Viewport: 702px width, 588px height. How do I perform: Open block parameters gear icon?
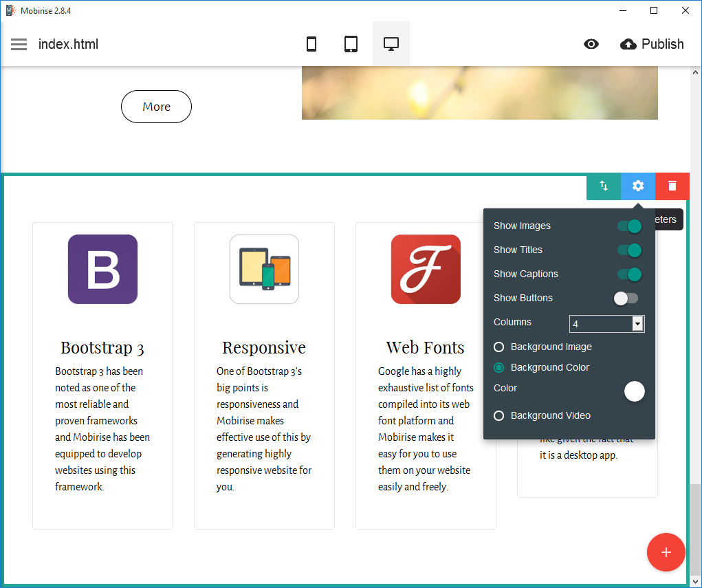coord(638,186)
